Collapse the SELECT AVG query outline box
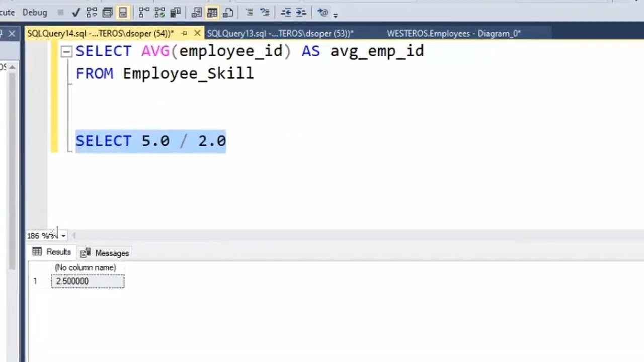This screenshot has width=644, height=362. click(66, 51)
